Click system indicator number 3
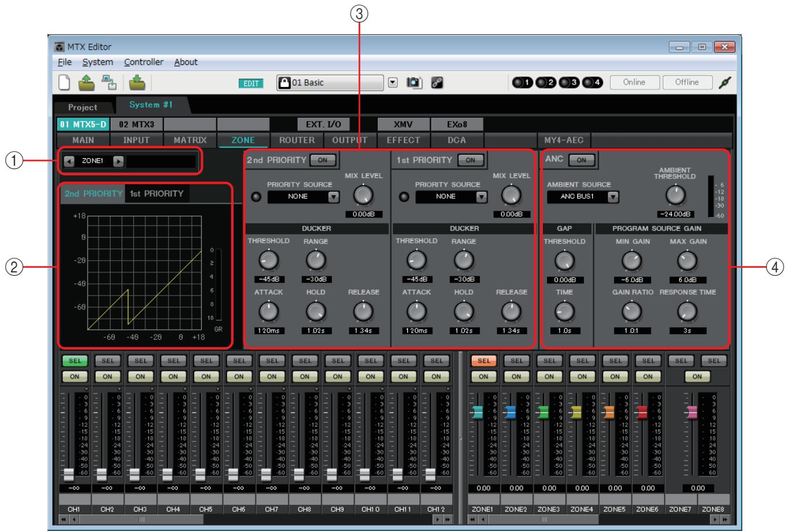This screenshot has height=532, width=788. click(x=569, y=83)
